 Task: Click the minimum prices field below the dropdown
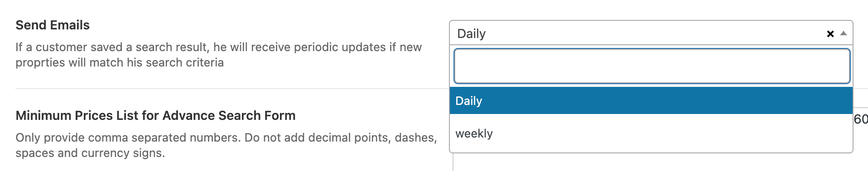660,161
